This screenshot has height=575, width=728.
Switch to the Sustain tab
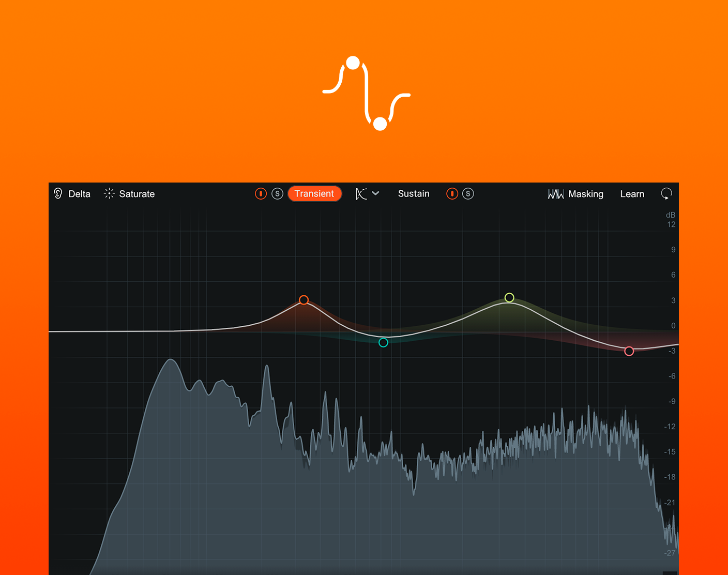point(414,193)
